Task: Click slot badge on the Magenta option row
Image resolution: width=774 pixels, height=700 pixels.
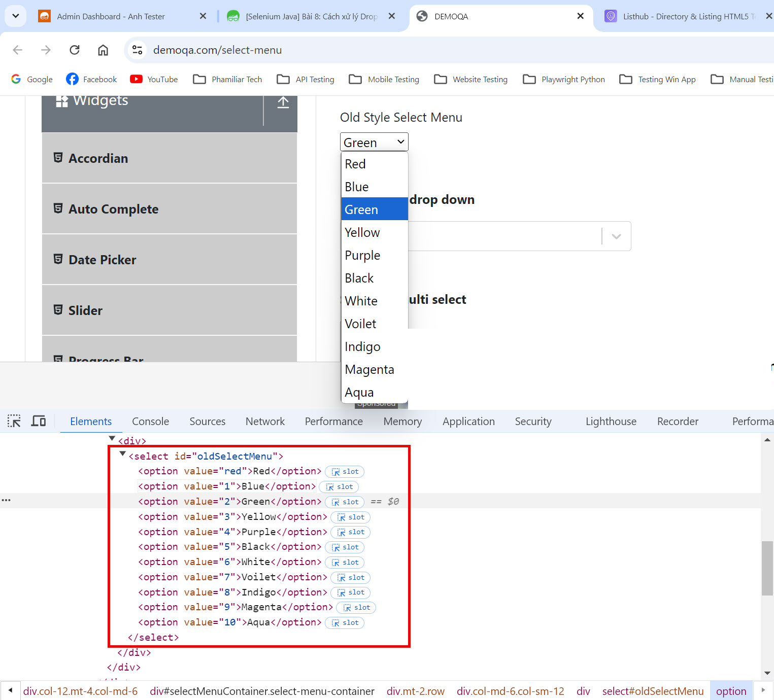Action: click(x=356, y=608)
